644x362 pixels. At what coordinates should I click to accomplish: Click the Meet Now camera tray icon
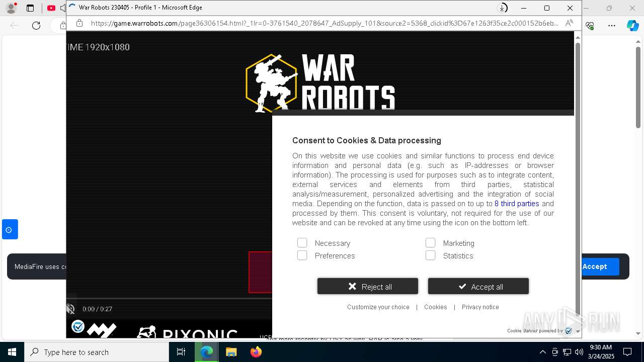point(555,352)
